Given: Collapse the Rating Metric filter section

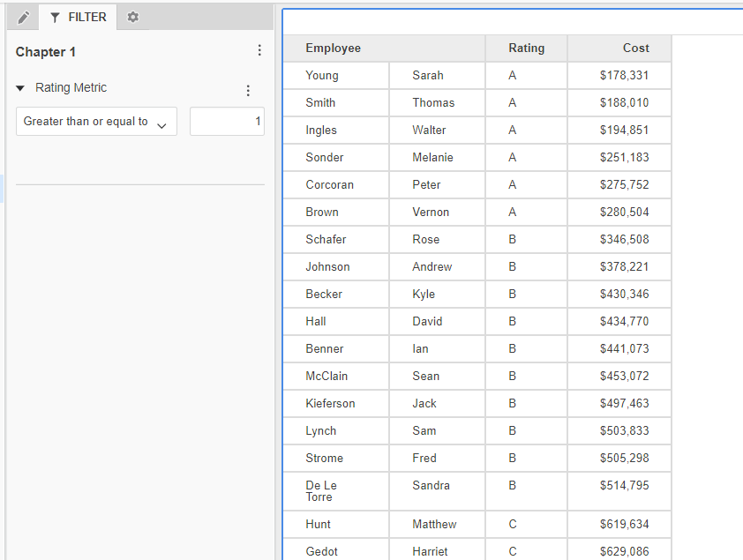Looking at the screenshot, I should [20, 88].
